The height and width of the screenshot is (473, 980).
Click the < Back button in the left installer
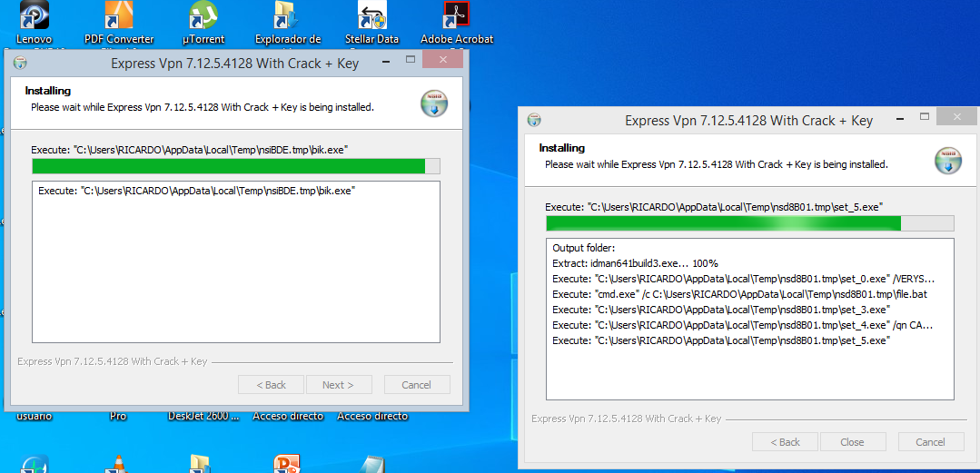click(x=272, y=385)
